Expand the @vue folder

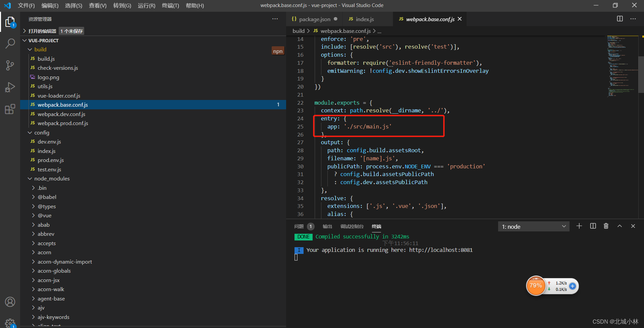coord(33,215)
